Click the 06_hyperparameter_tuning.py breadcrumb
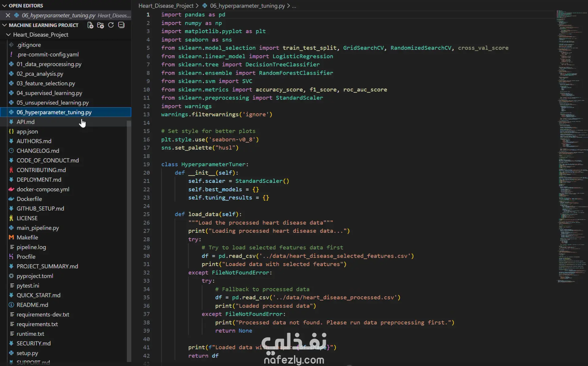 (247, 6)
